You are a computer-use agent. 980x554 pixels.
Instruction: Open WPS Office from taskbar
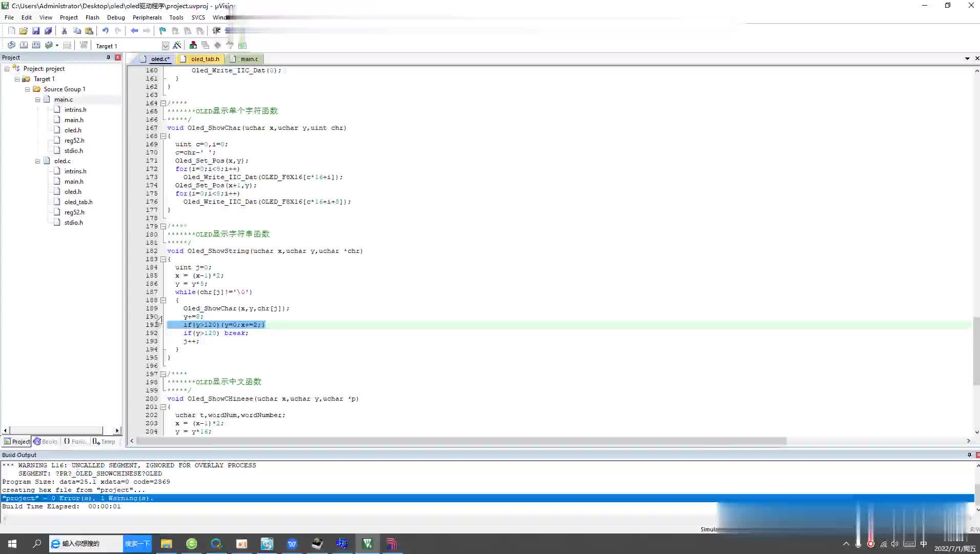[x=292, y=544]
